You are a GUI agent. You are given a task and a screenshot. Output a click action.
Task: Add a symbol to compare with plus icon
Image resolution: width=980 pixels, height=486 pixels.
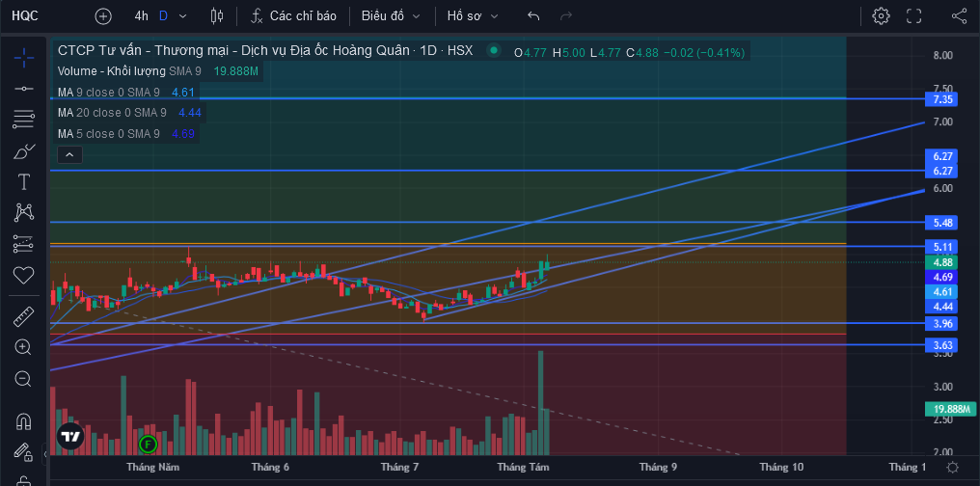[103, 16]
